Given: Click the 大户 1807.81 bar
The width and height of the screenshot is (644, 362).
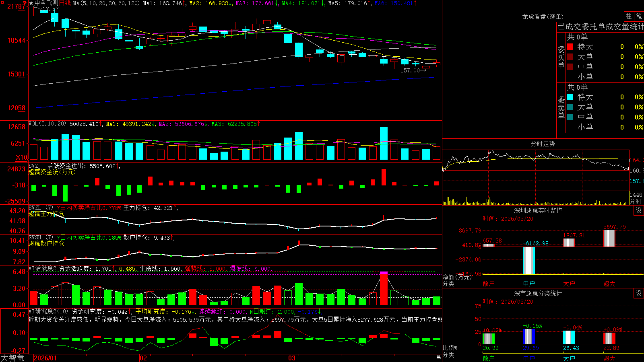Looking at the screenshot, I should (569, 243).
